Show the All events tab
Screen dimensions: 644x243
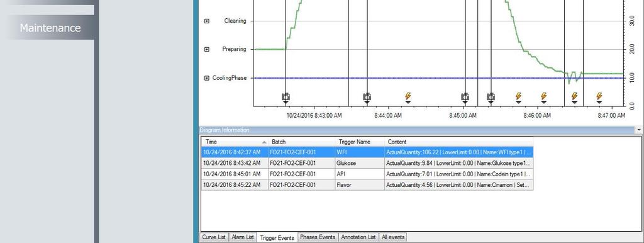pyautogui.click(x=393, y=237)
